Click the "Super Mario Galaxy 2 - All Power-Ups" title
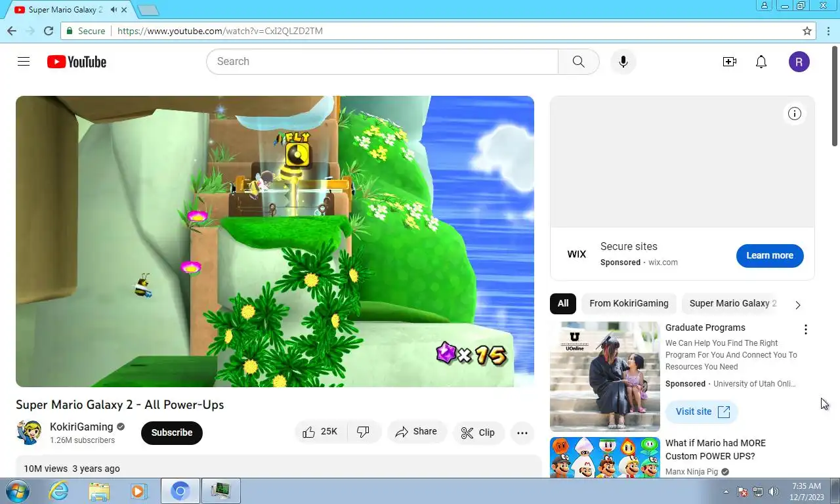 tap(120, 404)
